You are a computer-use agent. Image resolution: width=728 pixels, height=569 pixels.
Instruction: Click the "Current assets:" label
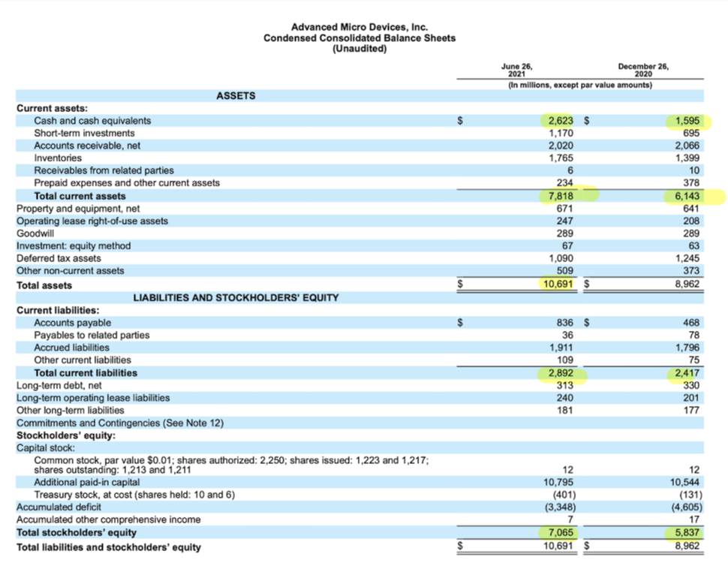tap(52, 108)
